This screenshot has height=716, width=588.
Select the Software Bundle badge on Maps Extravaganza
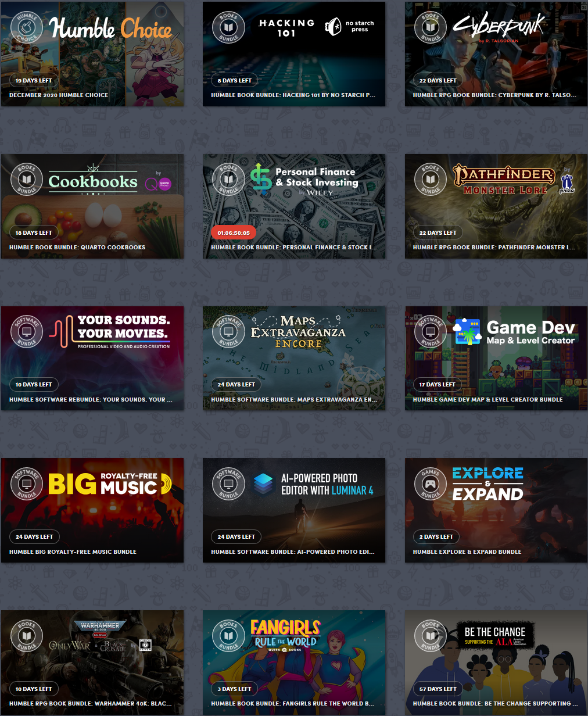pyautogui.click(x=228, y=331)
